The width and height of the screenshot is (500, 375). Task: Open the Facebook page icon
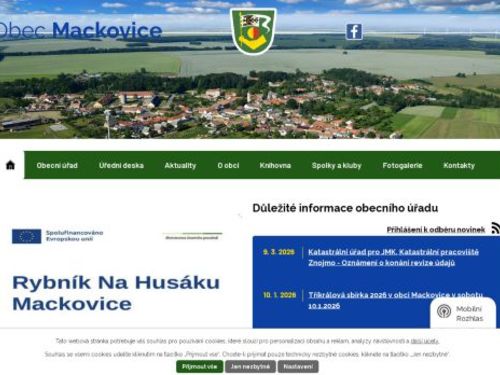pyautogui.click(x=354, y=32)
